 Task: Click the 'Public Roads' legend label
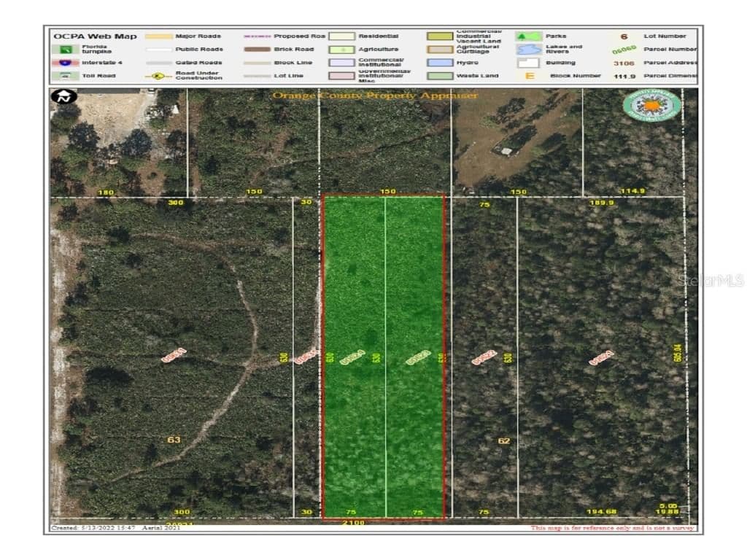click(198, 49)
